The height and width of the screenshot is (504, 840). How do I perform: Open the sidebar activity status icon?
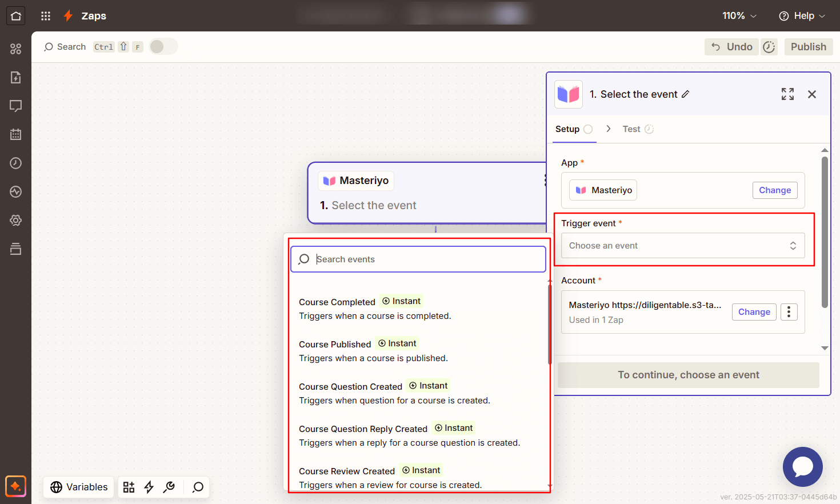click(x=16, y=192)
